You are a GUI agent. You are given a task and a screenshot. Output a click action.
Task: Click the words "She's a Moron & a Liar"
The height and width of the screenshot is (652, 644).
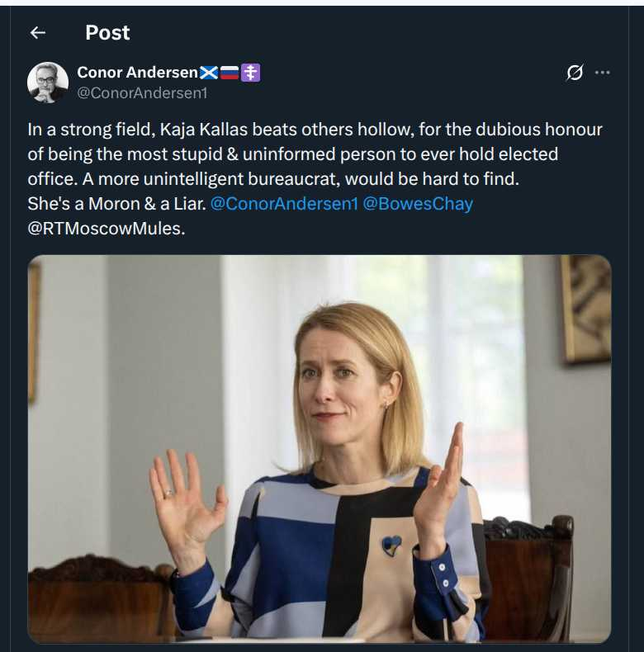point(116,204)
